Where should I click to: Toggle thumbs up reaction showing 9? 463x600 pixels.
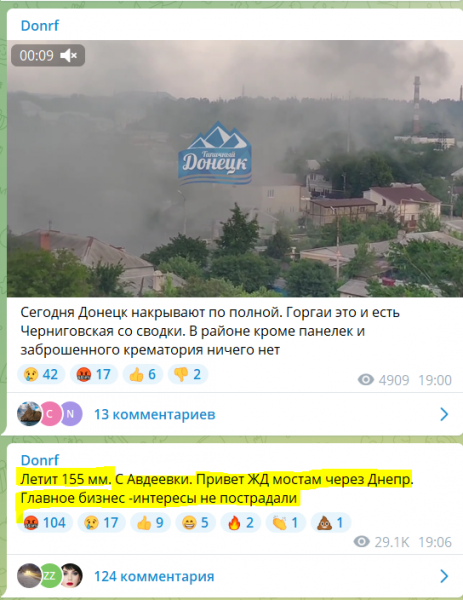[x=151, y=522]
